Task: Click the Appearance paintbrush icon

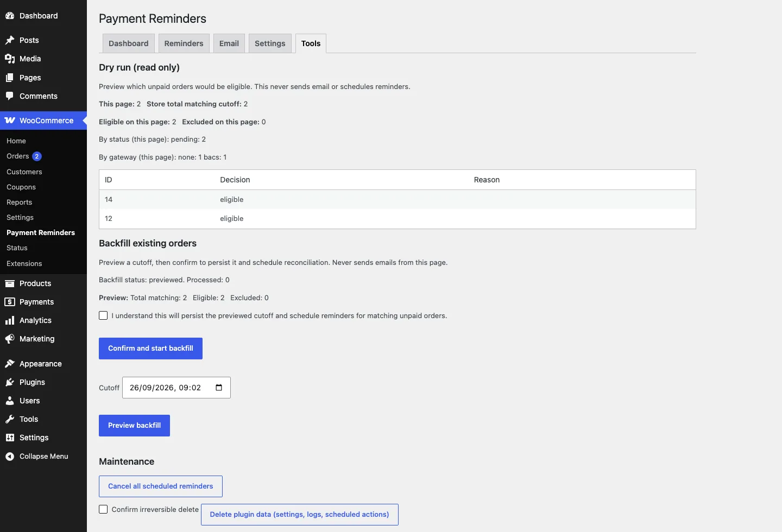Action: coord(10,364)
